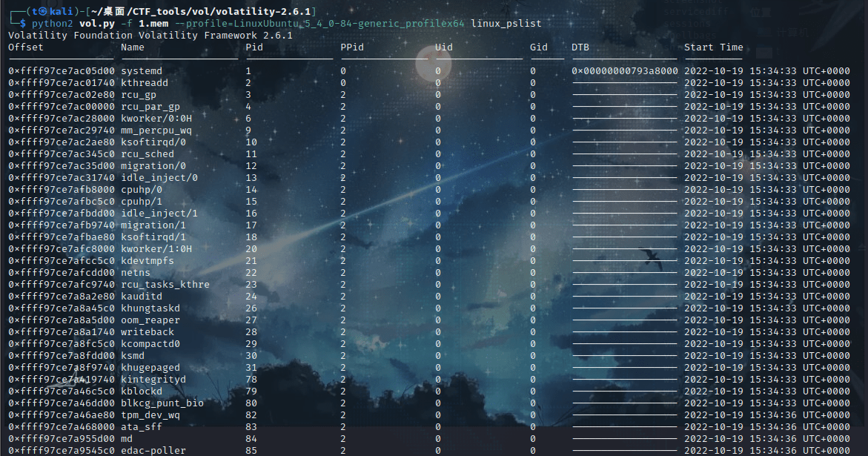Click the Uid column header
The width and height of the screenshot is (868, 456).
443,47
